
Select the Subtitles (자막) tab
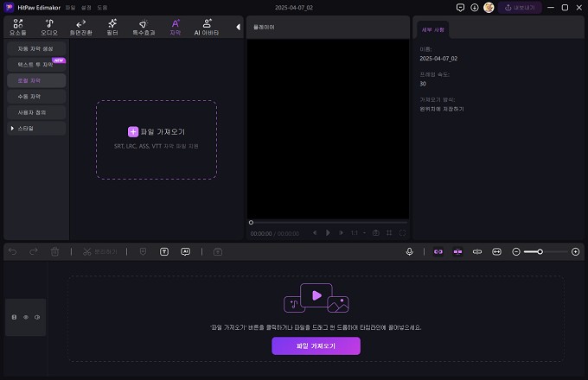[176, 28]
